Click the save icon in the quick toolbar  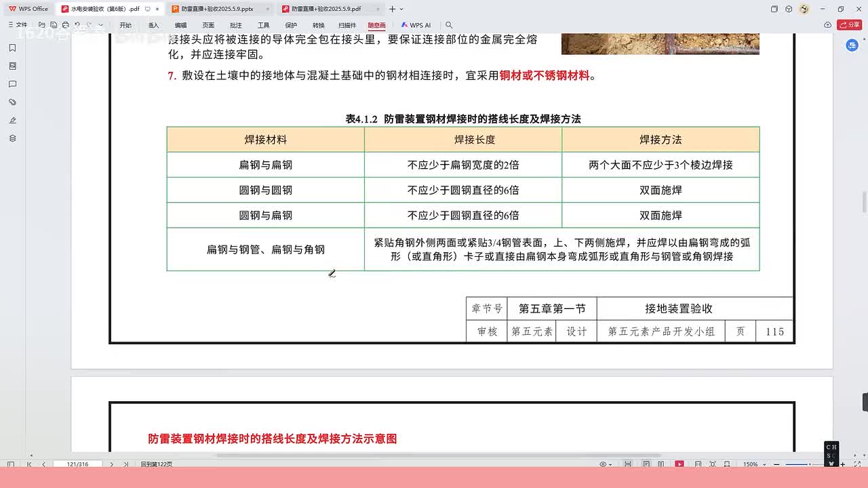pos(54,25)
